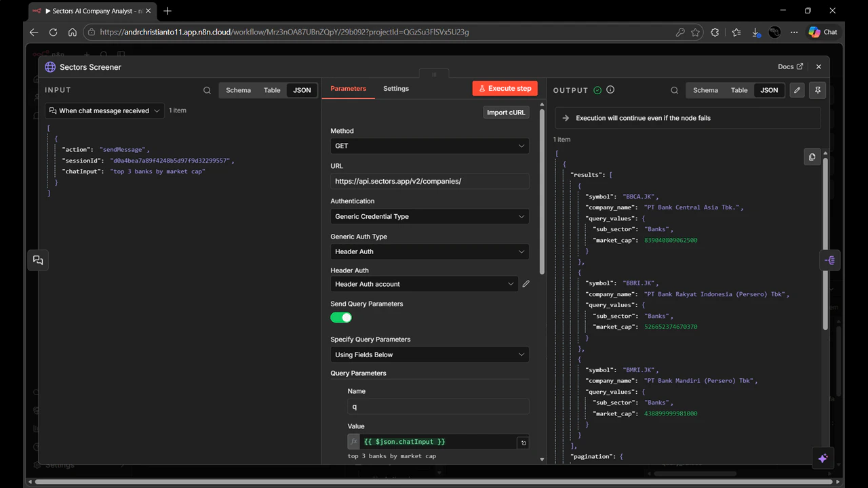Close the Sectors Screener node panel
This screenshot has height=488, width=868.
(x=818, y=67)
